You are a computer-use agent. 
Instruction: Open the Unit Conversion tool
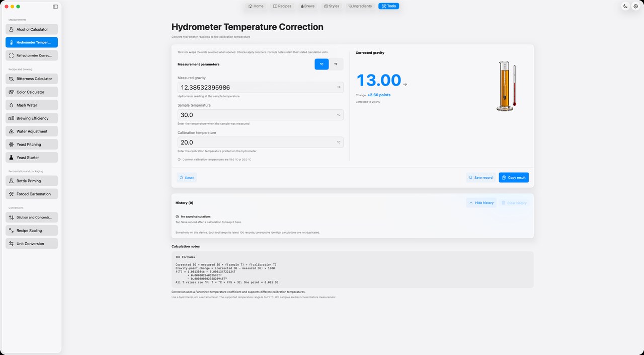pyautogui.click(x=32, y=243)
